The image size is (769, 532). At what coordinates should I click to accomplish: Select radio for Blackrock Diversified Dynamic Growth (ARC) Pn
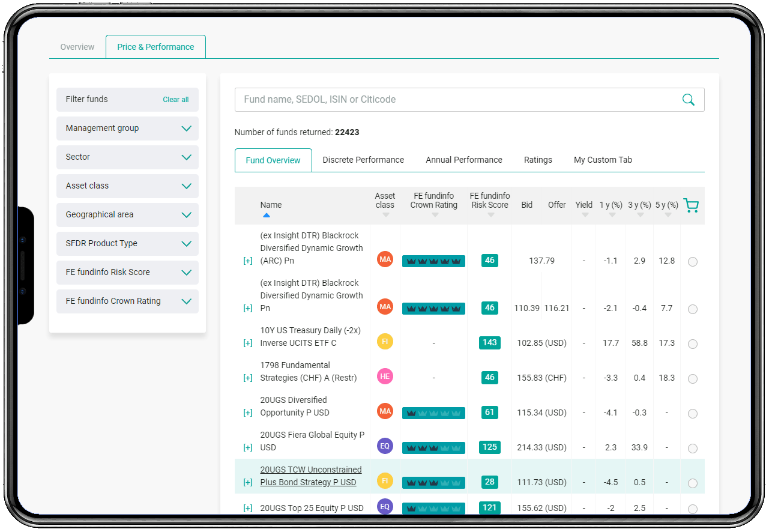point(693,262)
